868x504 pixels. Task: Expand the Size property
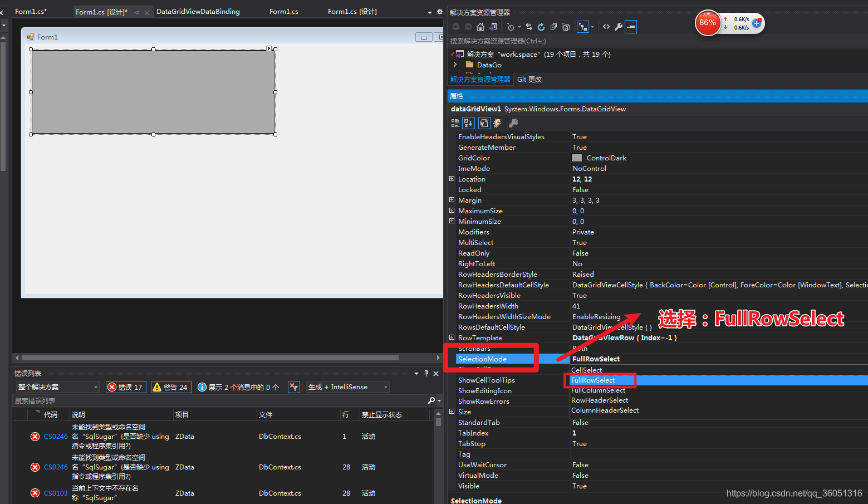(452, 412)
